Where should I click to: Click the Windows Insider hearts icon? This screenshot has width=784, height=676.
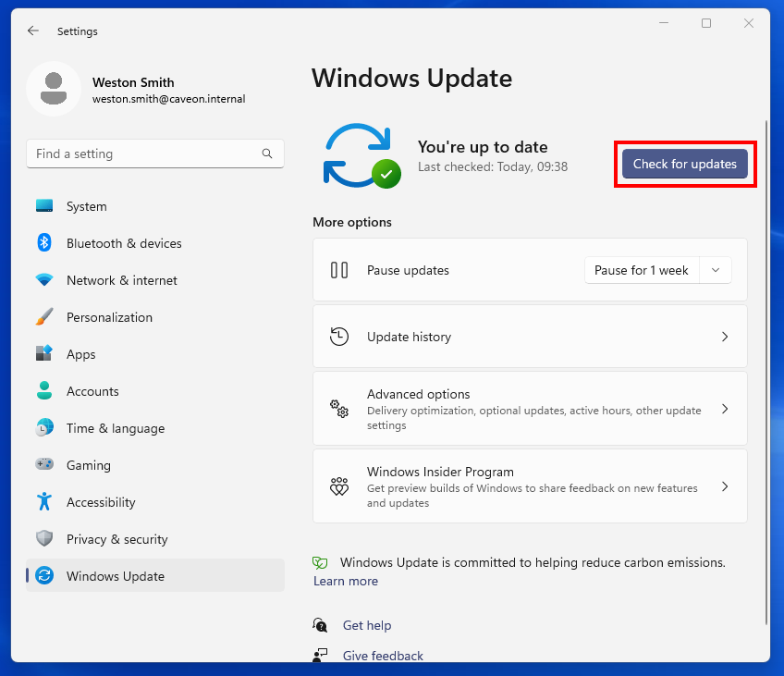tap(339, 486)
